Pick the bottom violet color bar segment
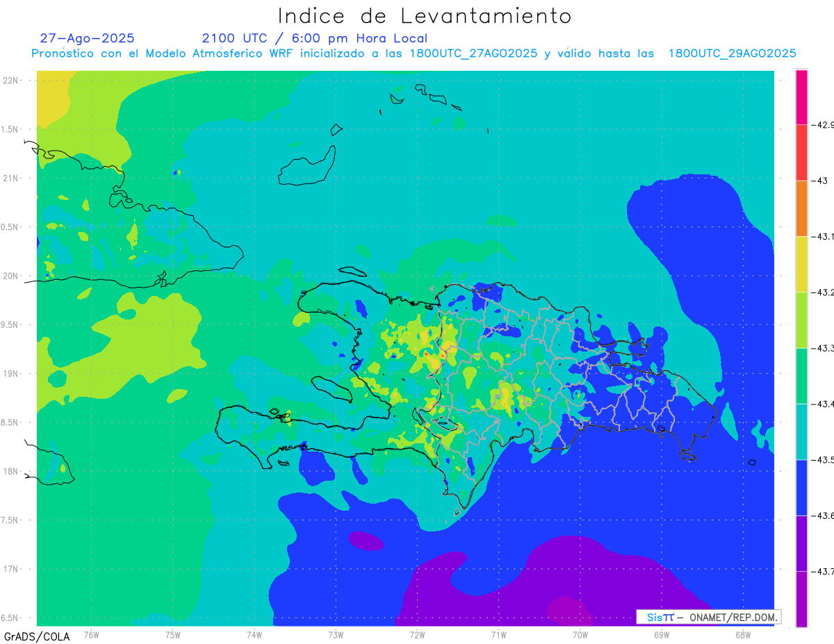 tap(801, 599)
